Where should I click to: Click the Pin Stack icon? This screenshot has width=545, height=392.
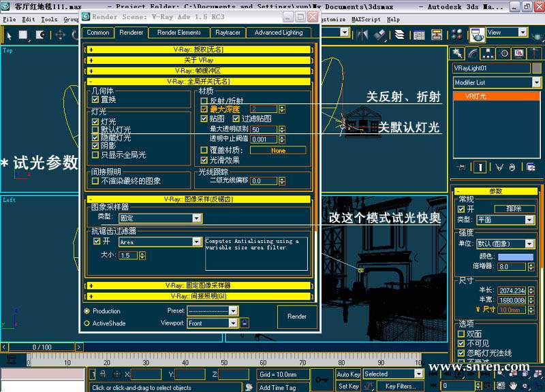pos(462,167)
